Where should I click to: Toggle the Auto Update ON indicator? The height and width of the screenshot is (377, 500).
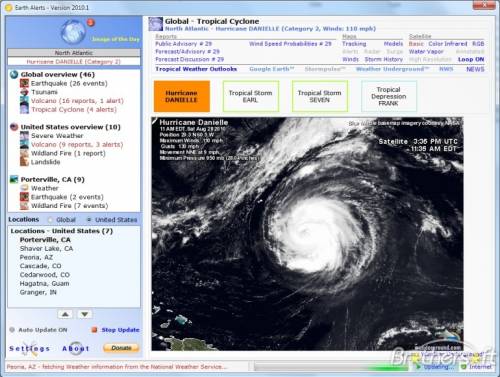pos(12,330)
